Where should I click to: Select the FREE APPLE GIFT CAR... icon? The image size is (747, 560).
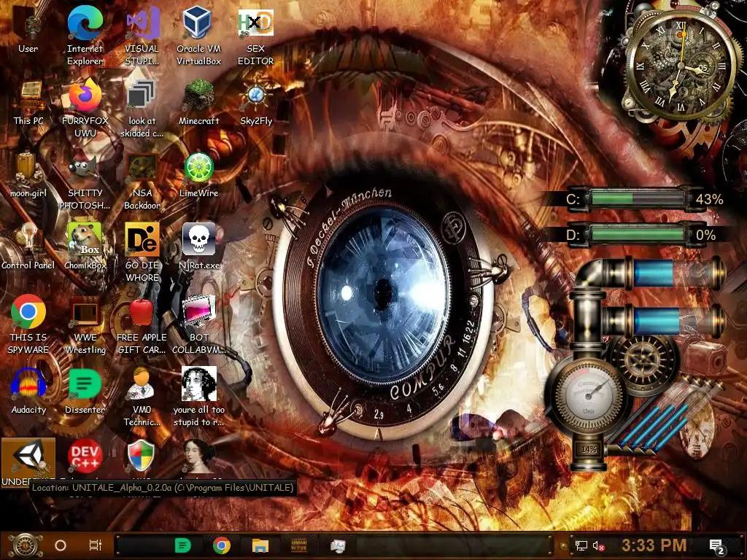142,324
